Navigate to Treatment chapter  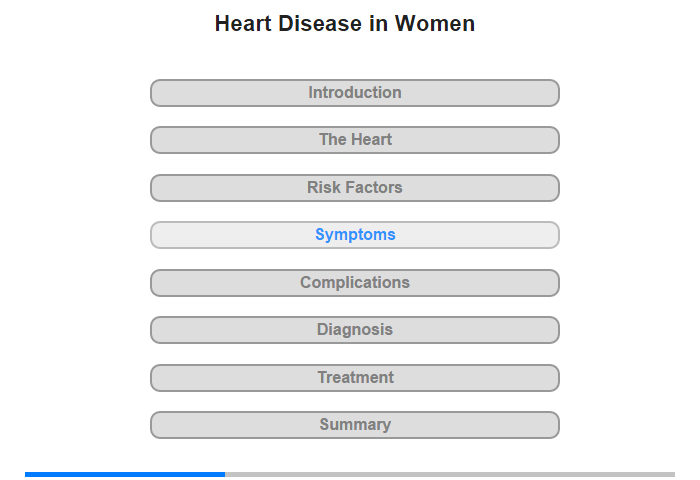[x=354, y=378]
